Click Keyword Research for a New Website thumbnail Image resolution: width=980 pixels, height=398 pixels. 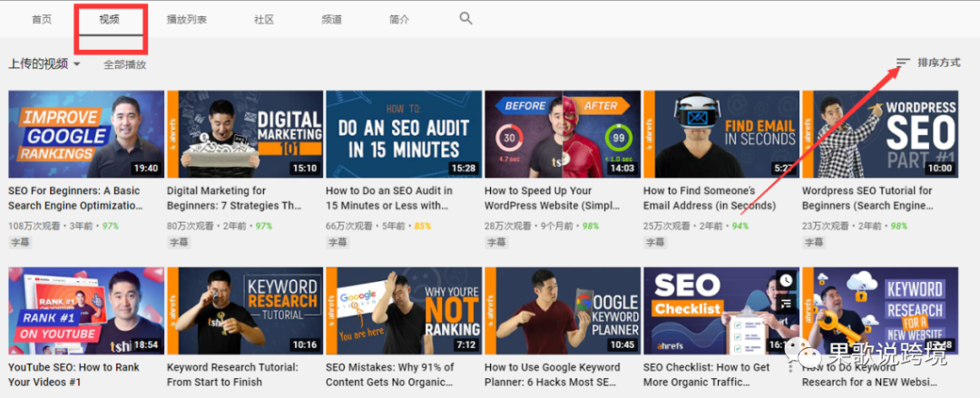(880, 311)
